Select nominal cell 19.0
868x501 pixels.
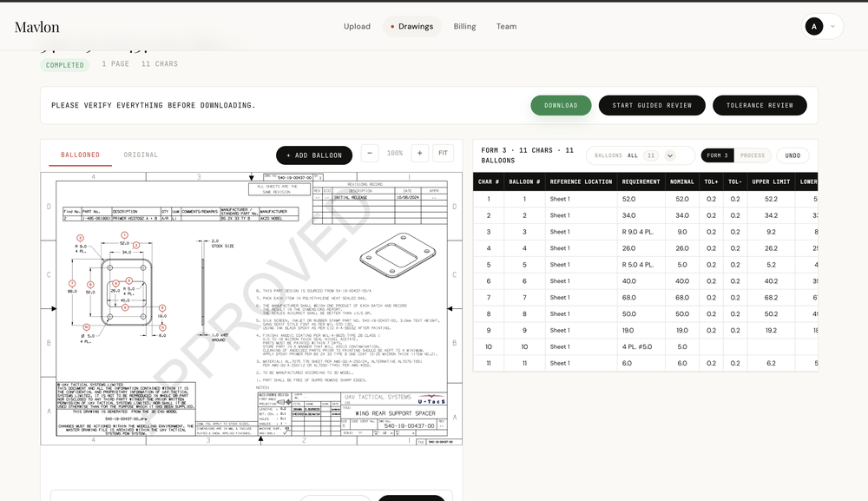682,331
